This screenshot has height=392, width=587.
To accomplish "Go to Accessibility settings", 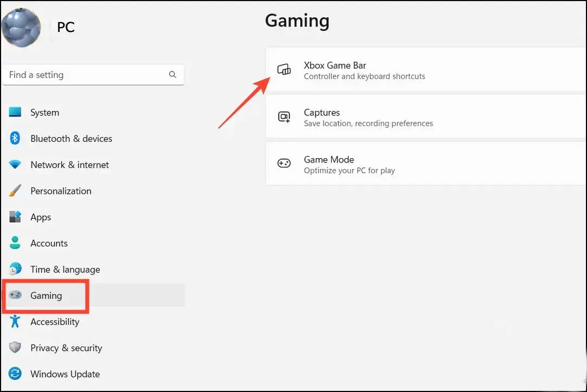I will (93, 322).
